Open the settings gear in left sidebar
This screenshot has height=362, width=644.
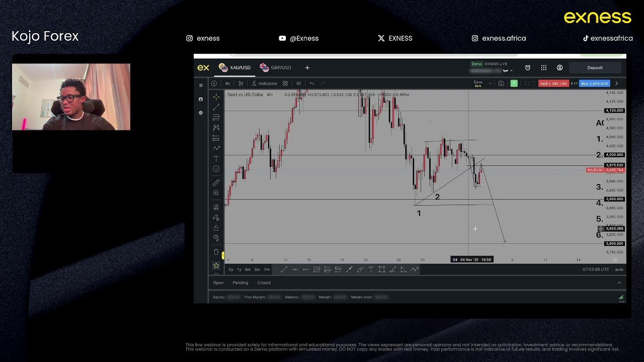pos(201,113)
